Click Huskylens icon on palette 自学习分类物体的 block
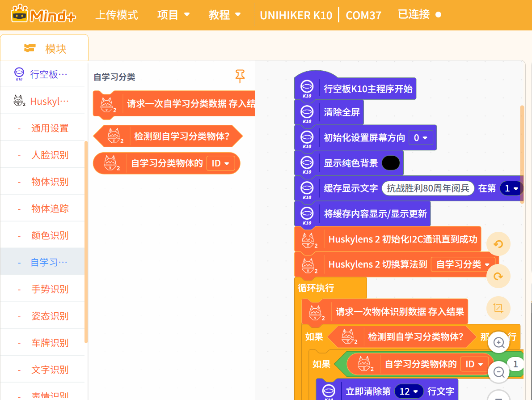 111,163
